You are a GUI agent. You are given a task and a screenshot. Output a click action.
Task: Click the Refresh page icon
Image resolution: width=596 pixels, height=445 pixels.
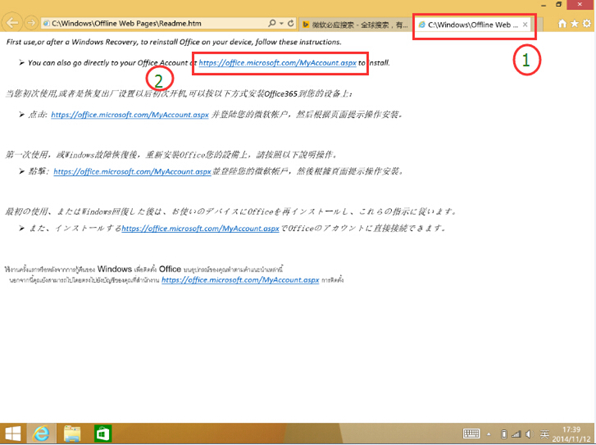click(x=291, y=23)
